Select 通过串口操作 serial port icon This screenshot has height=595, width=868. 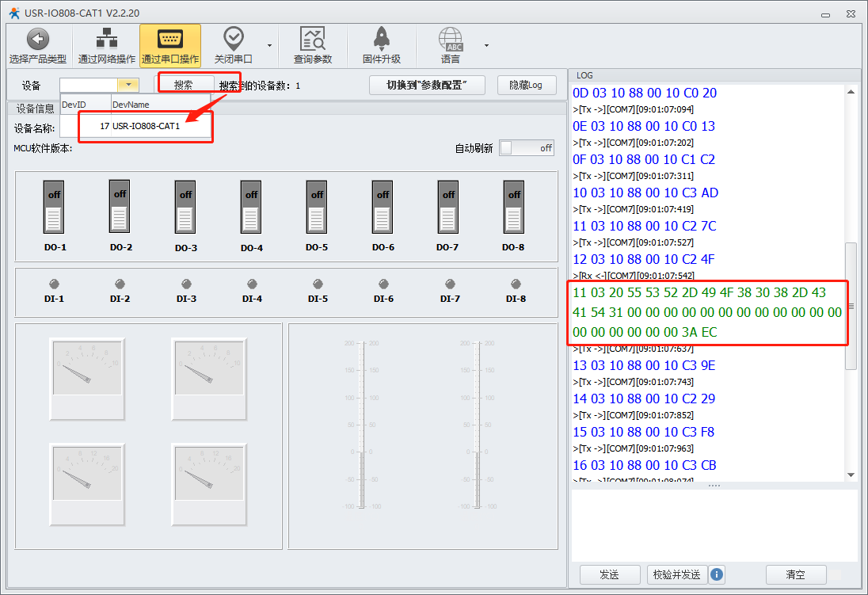tap(170, 39)
